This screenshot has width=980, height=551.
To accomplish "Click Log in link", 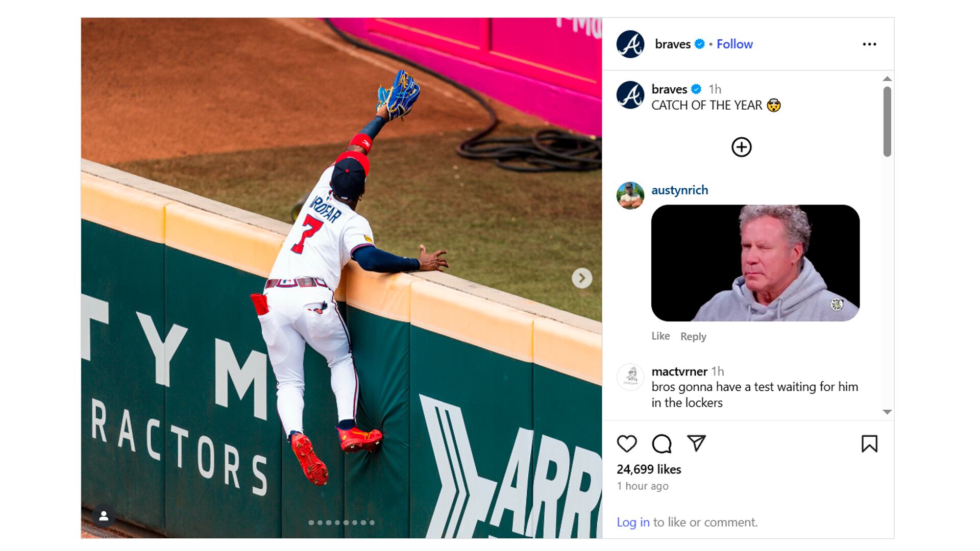I will [x=633, y=522].
